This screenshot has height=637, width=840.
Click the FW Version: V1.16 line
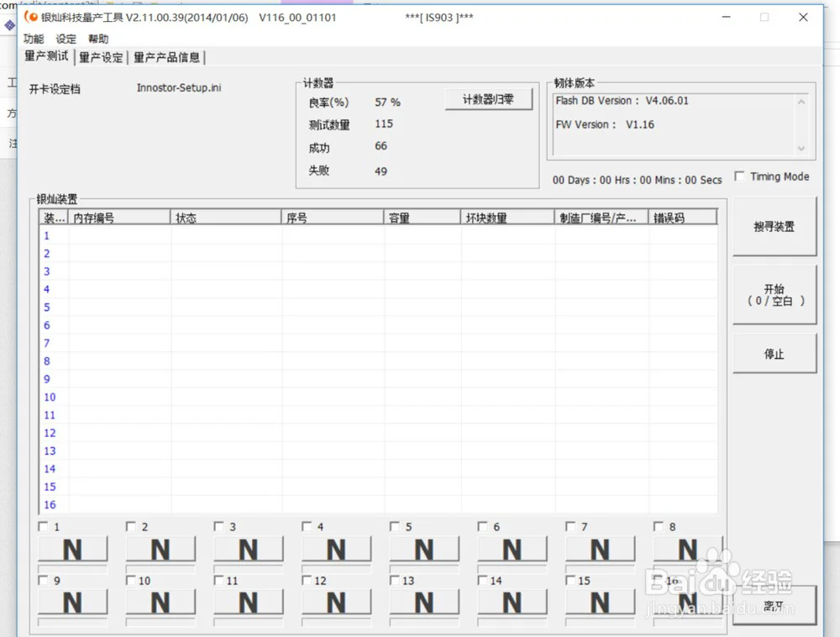coord(605,124)
